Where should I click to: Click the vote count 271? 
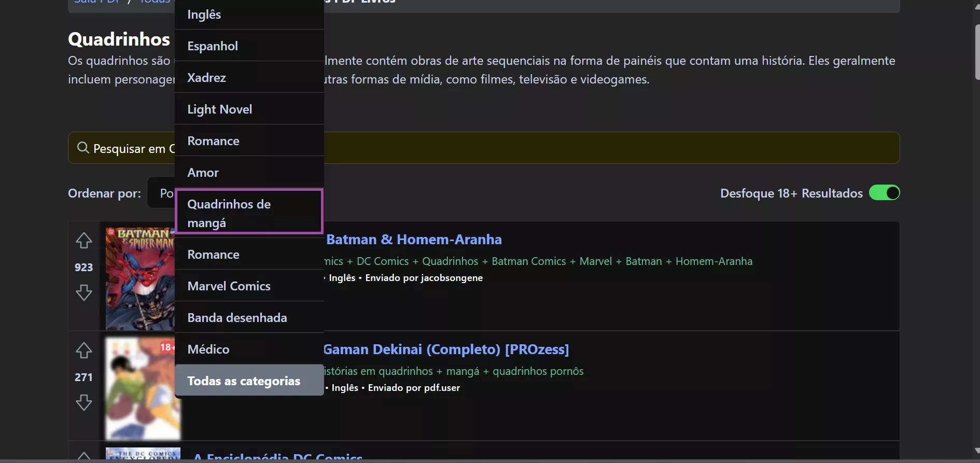[83, 377]
